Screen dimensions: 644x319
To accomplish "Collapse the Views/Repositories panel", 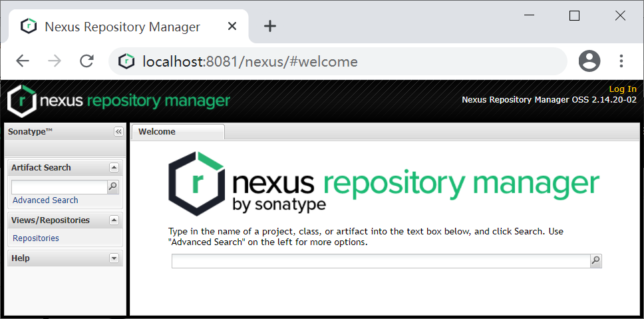I will [x=114, y=220].
